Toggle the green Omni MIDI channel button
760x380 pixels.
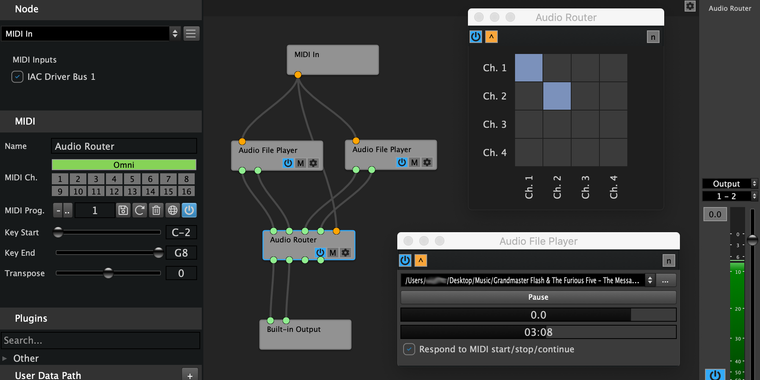pos(124,165)
